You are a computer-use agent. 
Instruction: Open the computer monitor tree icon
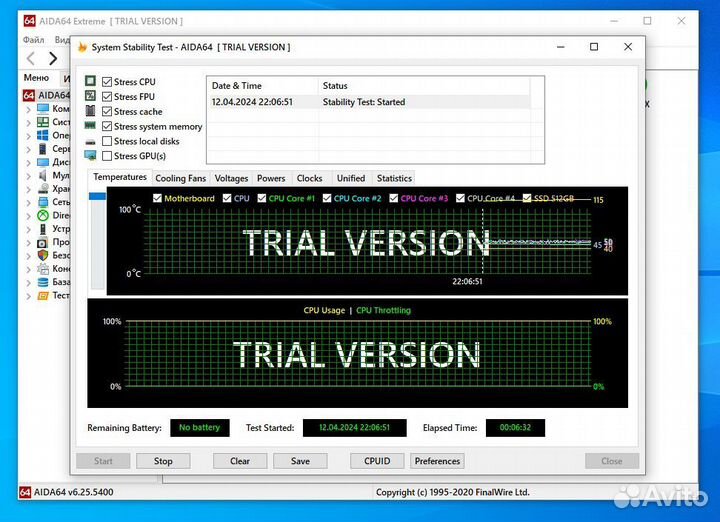(x=43, y=108)
